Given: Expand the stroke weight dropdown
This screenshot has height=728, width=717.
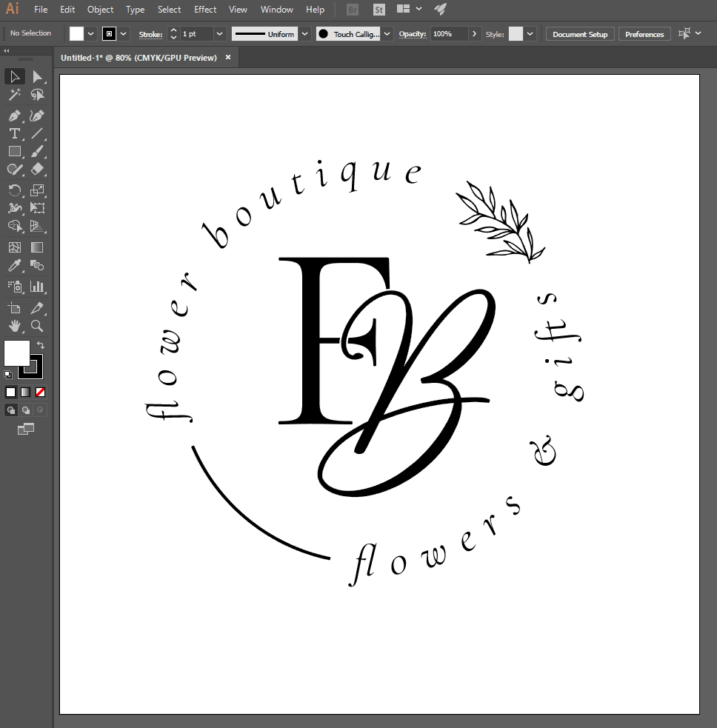Looking at the screenshot, I should coord(220,34).
